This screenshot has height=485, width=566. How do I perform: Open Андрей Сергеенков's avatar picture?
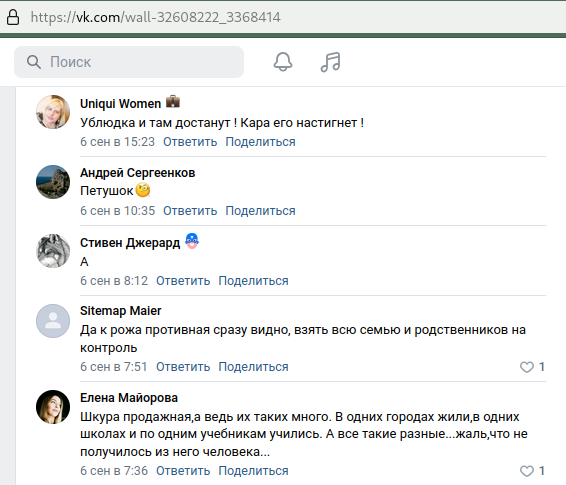point(53,182)
